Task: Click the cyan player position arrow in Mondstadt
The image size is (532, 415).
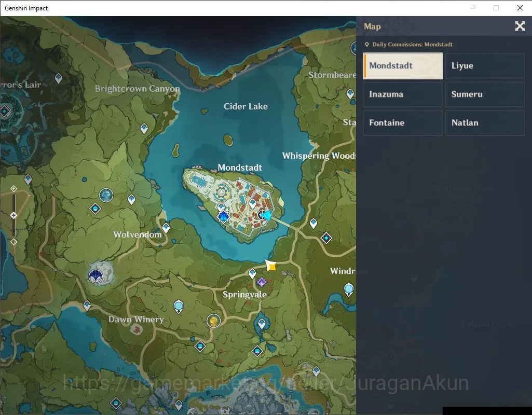Action: [x=267, y=215]
